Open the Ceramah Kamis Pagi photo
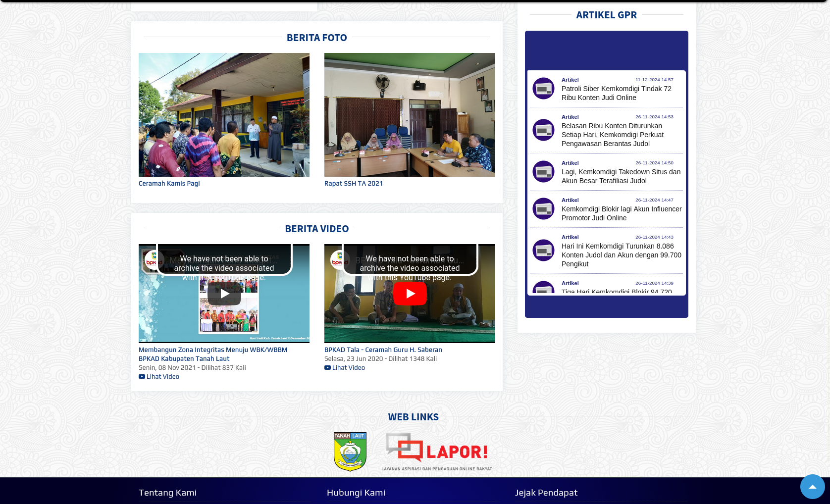The image size is (830, 504). [x=224, y=115]
